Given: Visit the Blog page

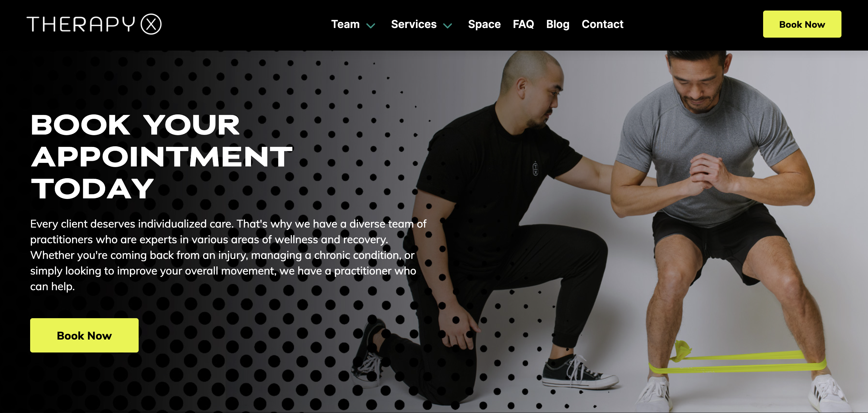Looking at the screenshot, I should [558, 24].
